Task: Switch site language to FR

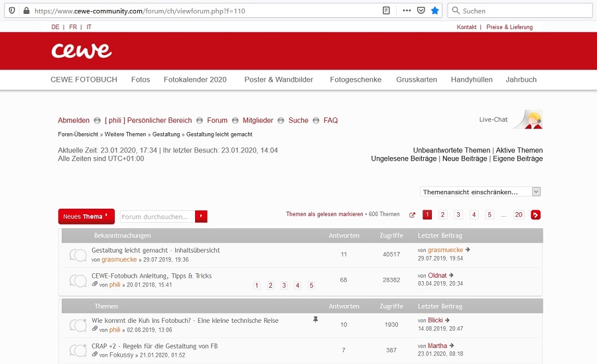Action: pyautogui.click(x=73, y=27)
